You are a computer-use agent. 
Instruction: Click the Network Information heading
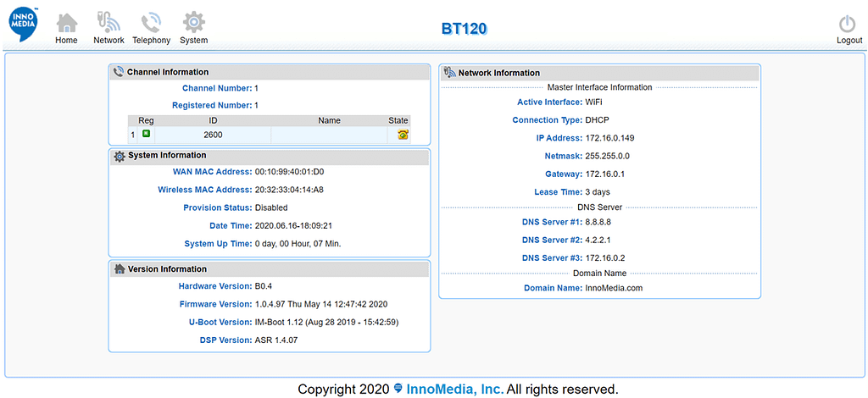pos(498,73)
